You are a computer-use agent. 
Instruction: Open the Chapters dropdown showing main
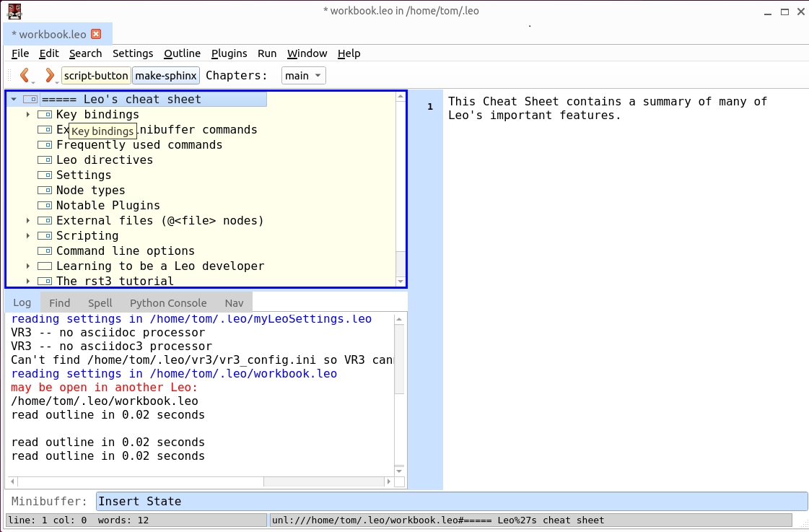coord(304,76)
